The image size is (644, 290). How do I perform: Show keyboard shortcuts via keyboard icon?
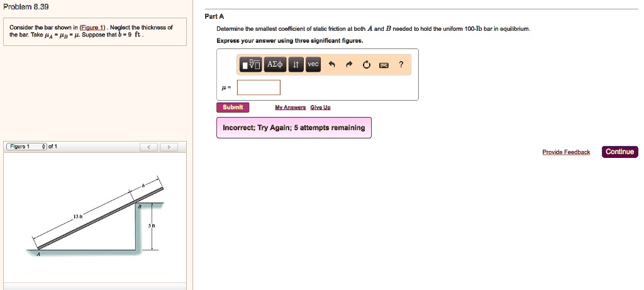click(x=384, y=65)
